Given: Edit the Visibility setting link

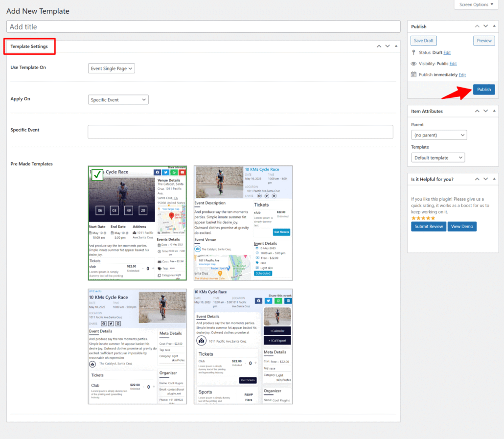Looking at the screenshot, I should 453,64.
